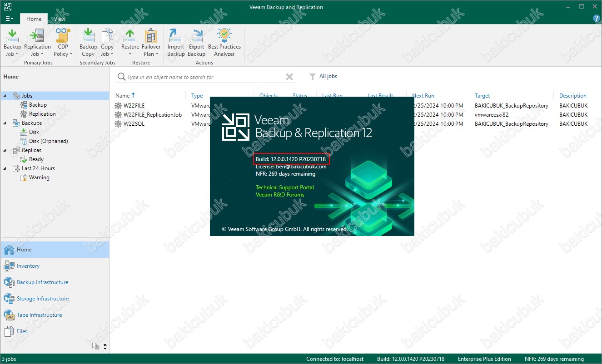602x364 pixels.
Task: Launch the Best Practices Analyzer
Action: (224, 43)
